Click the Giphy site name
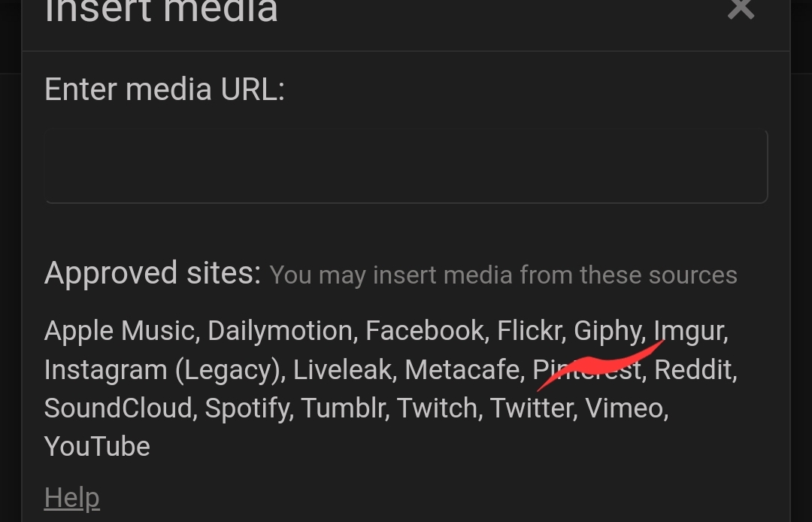 tap(607, 331)
